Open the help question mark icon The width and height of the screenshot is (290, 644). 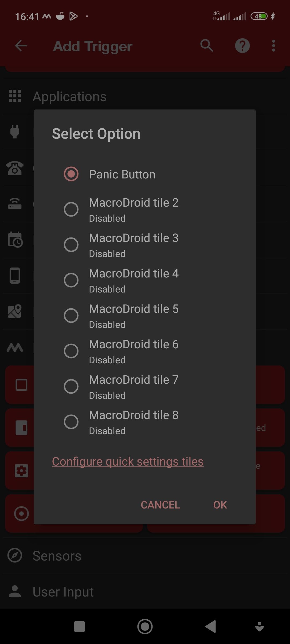(x=242, y=46)
